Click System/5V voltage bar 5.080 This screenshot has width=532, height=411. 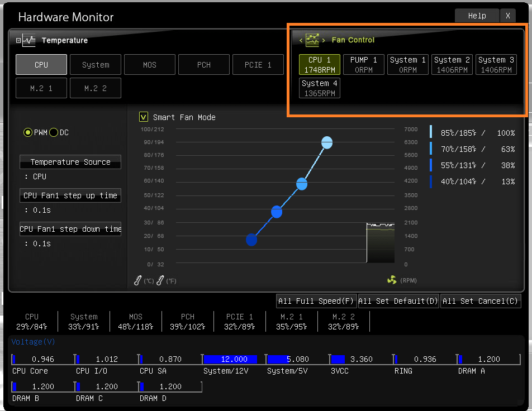(x=298, y=359)
